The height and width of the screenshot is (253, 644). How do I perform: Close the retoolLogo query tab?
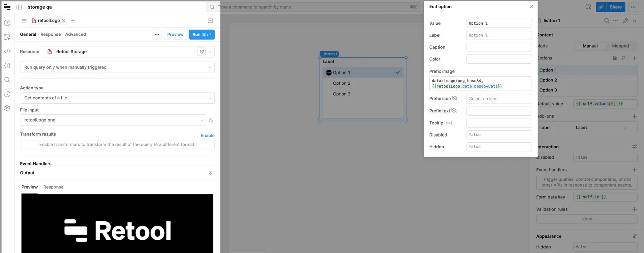pos(64,21)
